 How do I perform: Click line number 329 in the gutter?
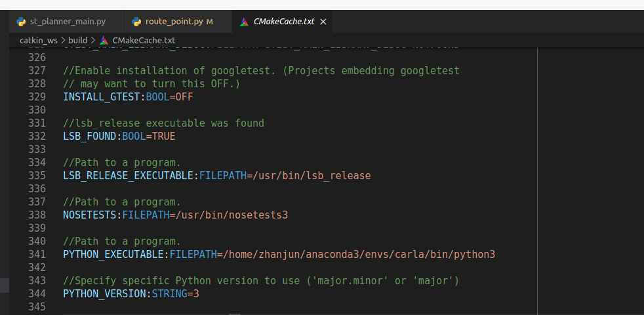pos(37,96)
